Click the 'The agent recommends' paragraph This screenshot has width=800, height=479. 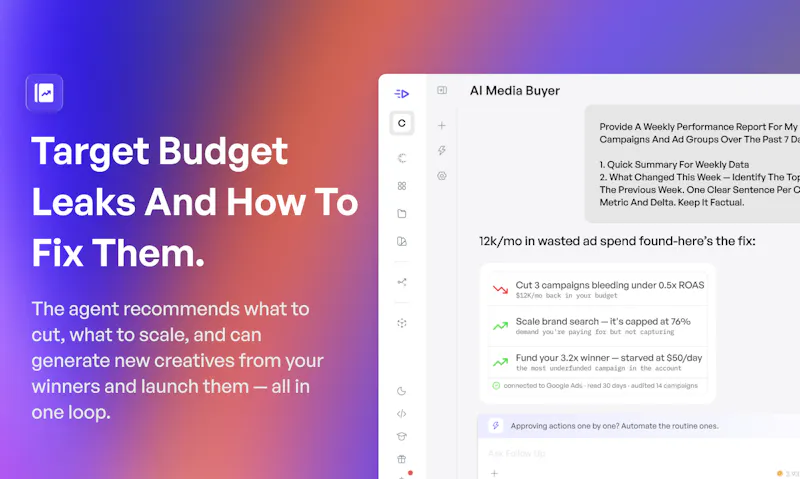(x=178, y=360)
